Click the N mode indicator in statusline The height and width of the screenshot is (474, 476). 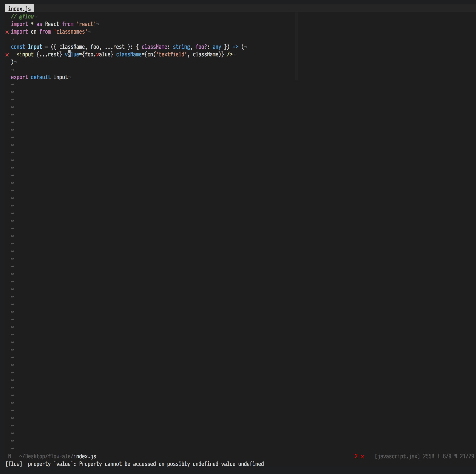click(9, 456)
